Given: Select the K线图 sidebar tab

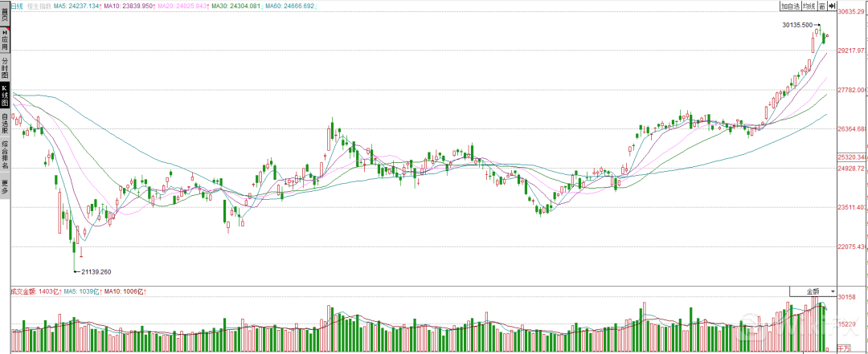Looking at the screenshot, I should [x=5, y=96].
